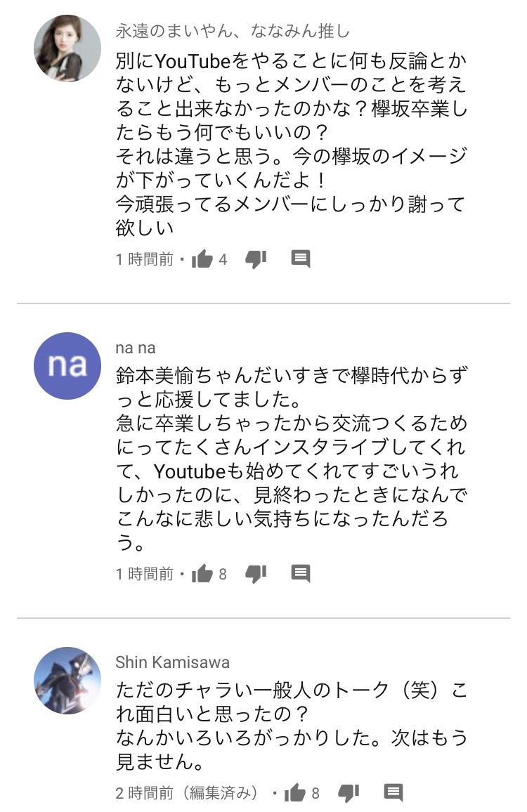
Task: Click the 1 時間前 timestamp on na na comment
Action: (x=144, y=574)
